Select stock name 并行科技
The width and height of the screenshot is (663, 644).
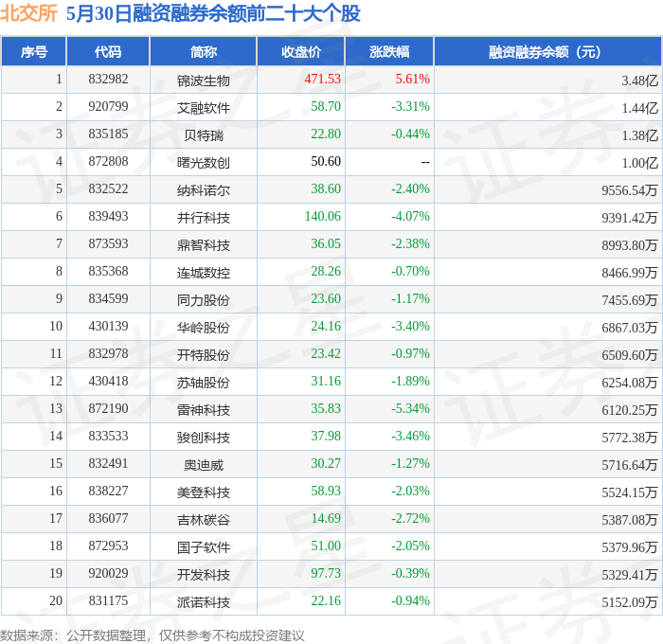click(x=204, y=218)
